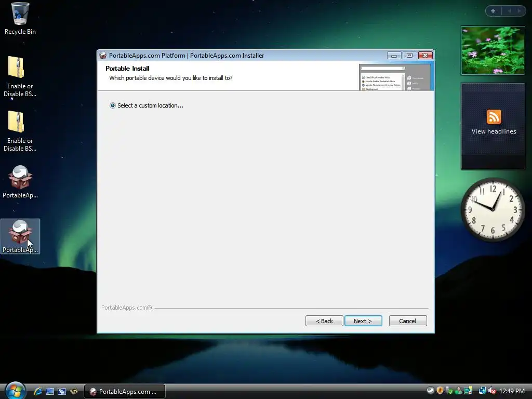Viewport: 532px width, 399px height.
Task: Open the Windows Security shield tray alert
Action: click(x=440, y=391)
